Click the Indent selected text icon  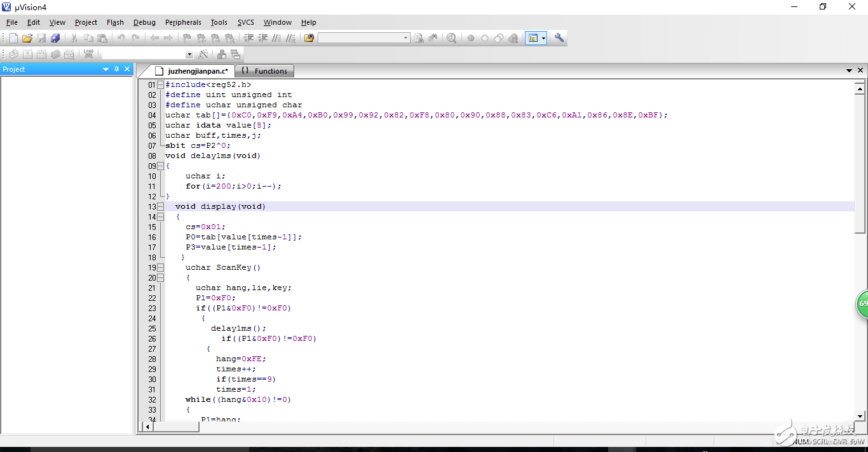(248, 38)
